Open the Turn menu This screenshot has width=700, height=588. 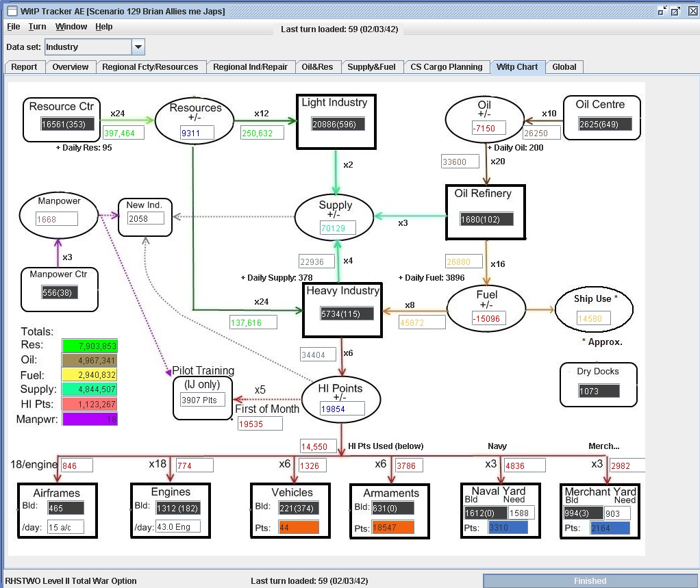click(x=37, y=26)
